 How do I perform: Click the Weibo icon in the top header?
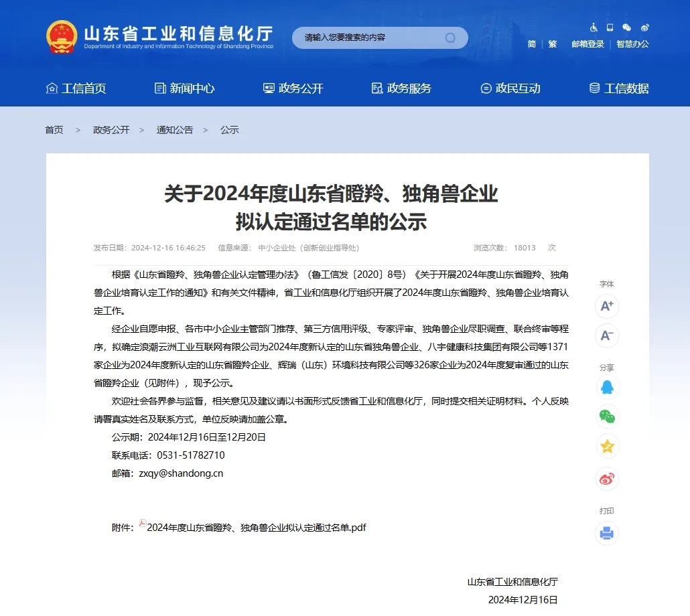644,27
